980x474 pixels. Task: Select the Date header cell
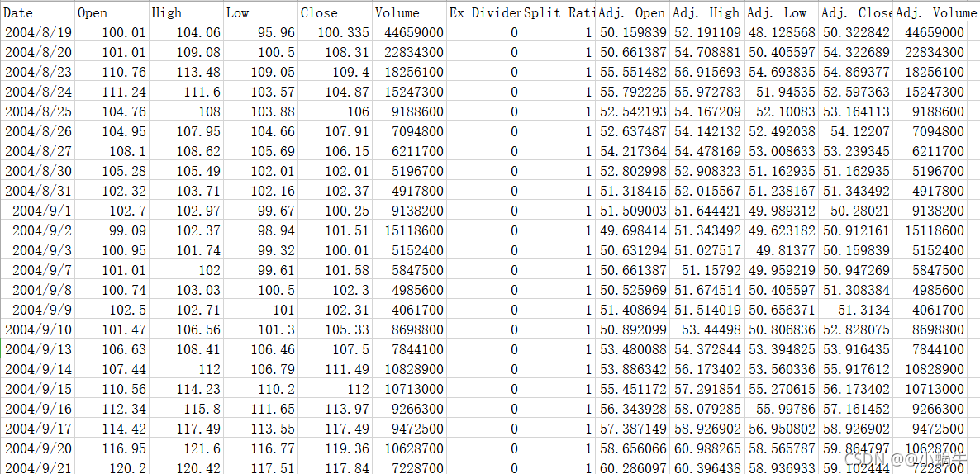[x=38, y=12]
